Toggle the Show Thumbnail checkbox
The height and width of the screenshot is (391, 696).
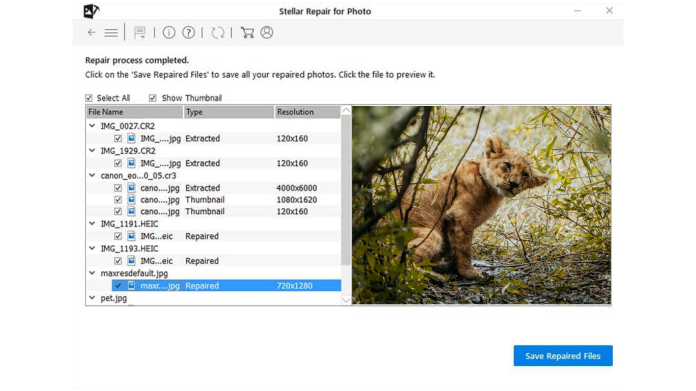pyautogui.click(x=153, y=98)
